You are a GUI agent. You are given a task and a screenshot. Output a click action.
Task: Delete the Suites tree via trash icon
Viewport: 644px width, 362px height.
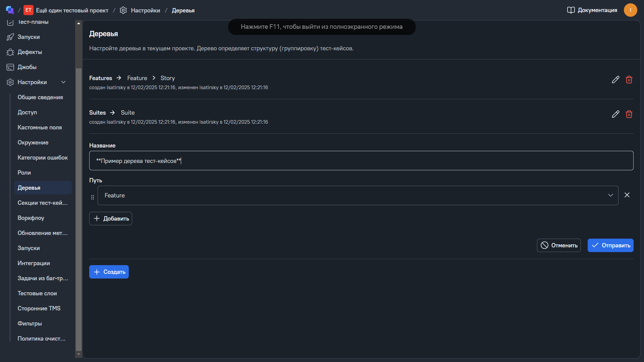coord(629,114)
